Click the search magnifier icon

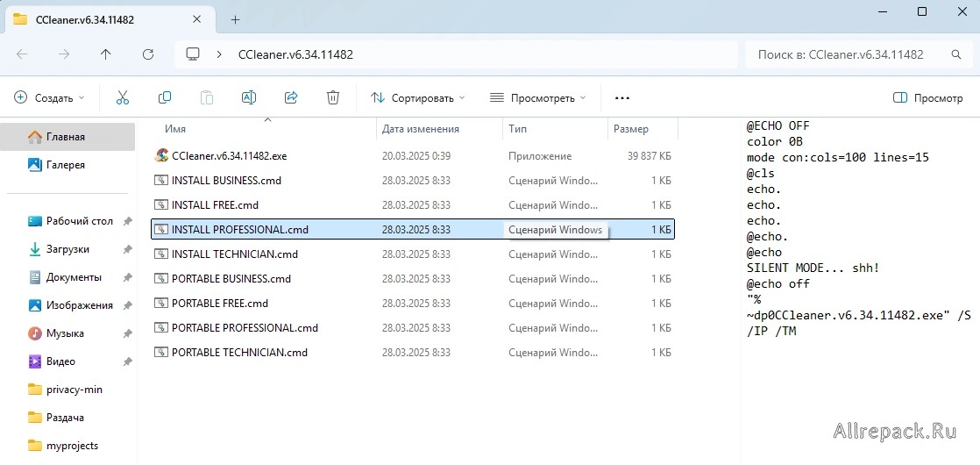(956, 54)
